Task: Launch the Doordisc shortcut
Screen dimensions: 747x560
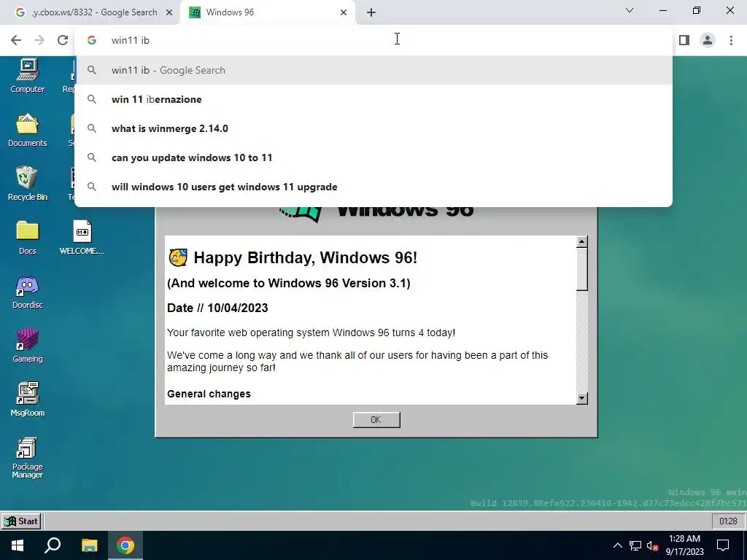Action: tap(27, 292)
